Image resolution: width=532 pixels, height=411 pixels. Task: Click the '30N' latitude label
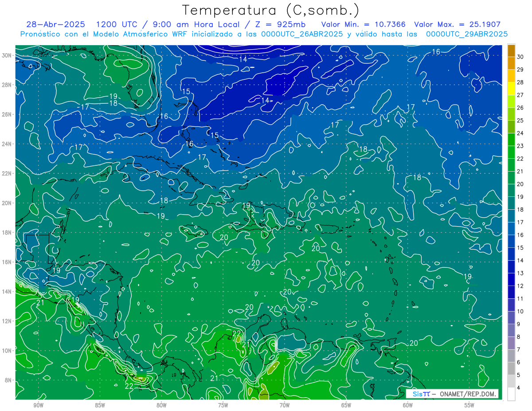coord(7,55)
